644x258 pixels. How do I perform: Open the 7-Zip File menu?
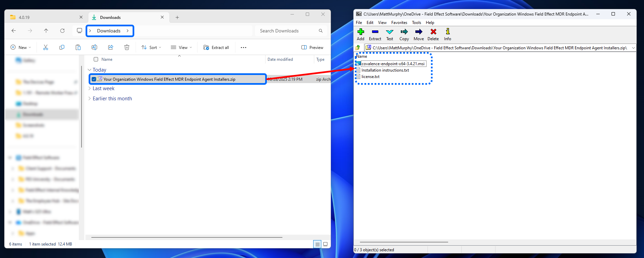[359, 23]
